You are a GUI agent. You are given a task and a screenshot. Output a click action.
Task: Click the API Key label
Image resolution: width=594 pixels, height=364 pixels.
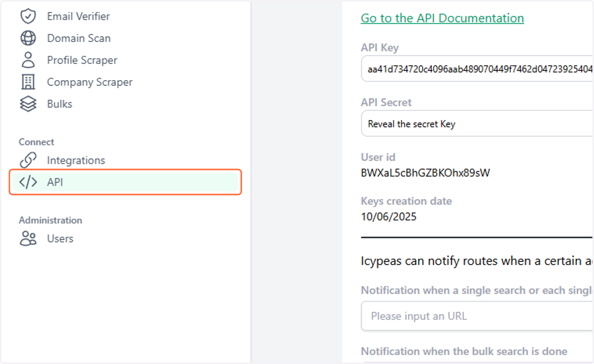pos(380,47)
